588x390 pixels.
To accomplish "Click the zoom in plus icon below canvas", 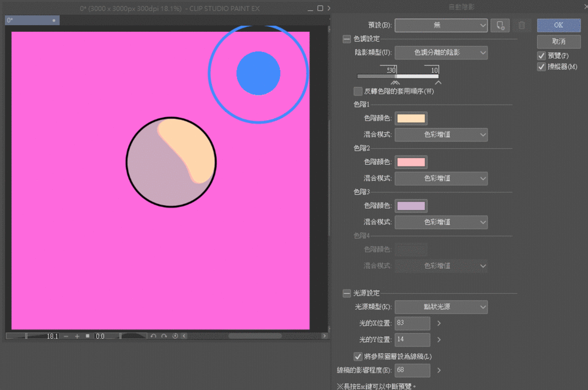I will tap(77, 336).
